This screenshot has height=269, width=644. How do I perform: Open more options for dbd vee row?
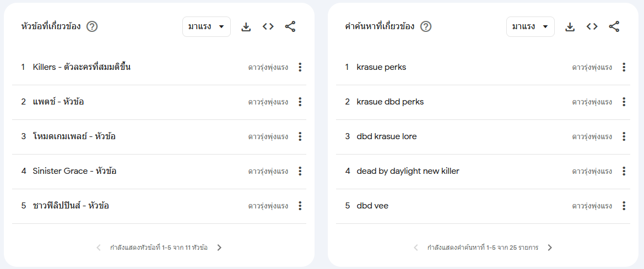pos(624,206)
